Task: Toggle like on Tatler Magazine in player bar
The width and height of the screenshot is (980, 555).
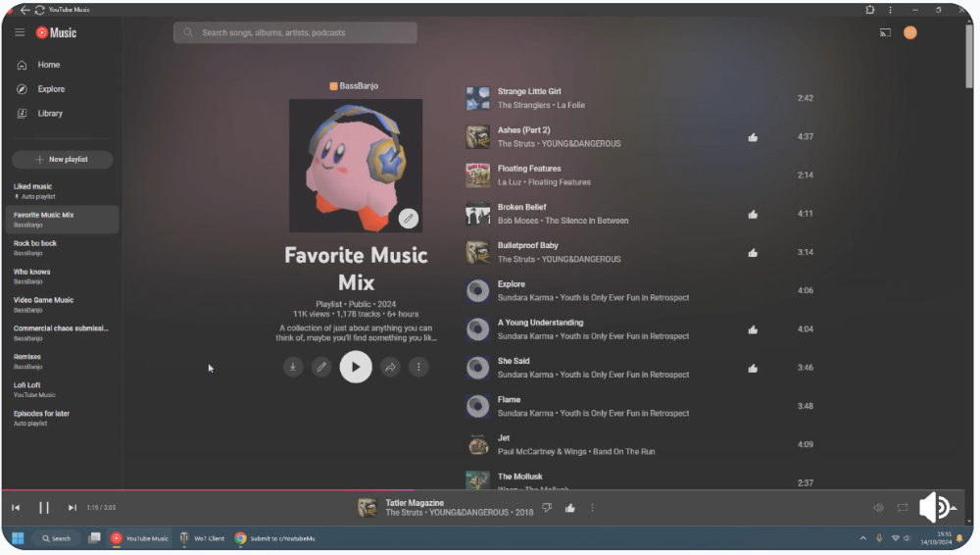Action: tap(570, 508)
